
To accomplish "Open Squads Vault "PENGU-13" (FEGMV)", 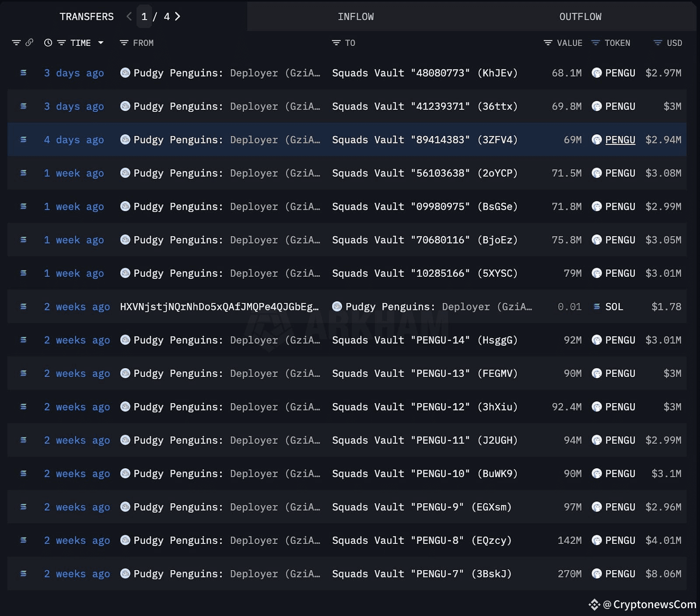I will [x=425, y=373].
